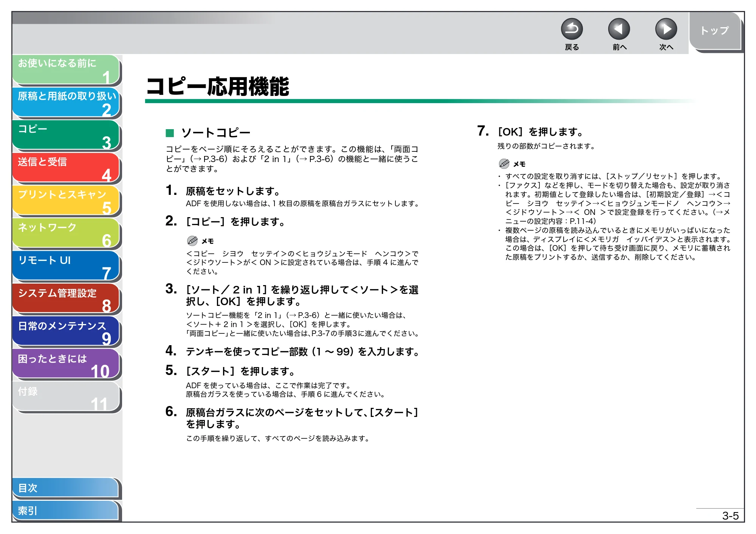Click step 2 heading [コピー]を押します
The image size is (756, 534).
(235, 222)
